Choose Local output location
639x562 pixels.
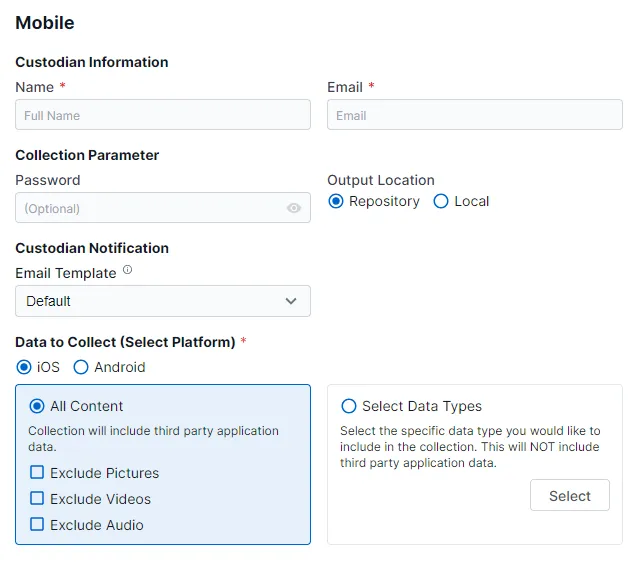pyautogui.click(x=441, y=201)
